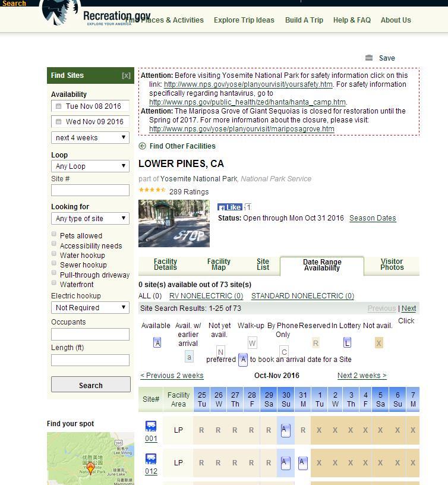
Task: Check the Water hookup option
Action: [x=54, y=254]
